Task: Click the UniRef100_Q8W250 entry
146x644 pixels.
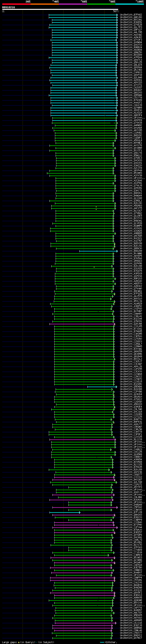Action: [x=131, y=53]
